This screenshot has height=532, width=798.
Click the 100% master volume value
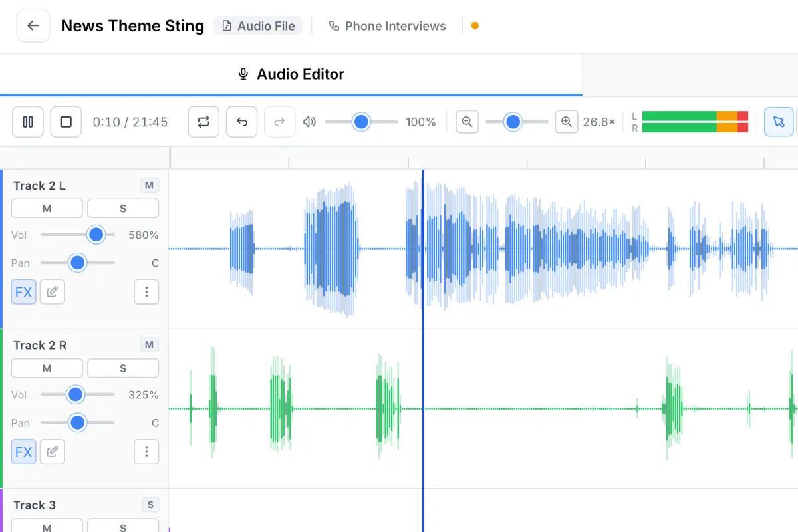(x=421, y=122)
